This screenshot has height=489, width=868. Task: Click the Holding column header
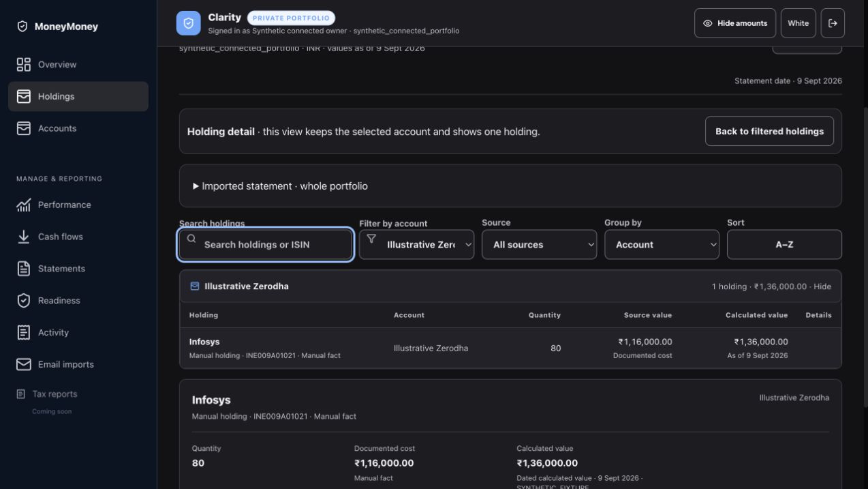pos(204,315)
